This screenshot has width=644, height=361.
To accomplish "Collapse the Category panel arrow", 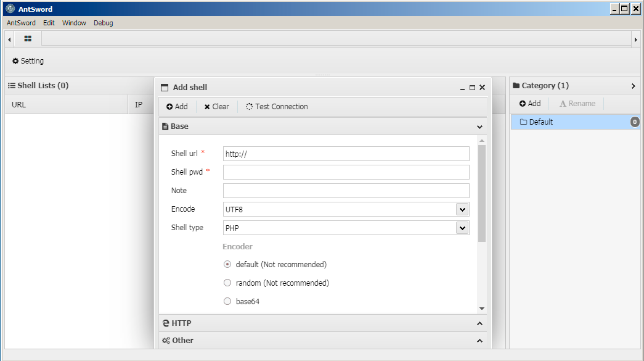I will pos(634,86).
